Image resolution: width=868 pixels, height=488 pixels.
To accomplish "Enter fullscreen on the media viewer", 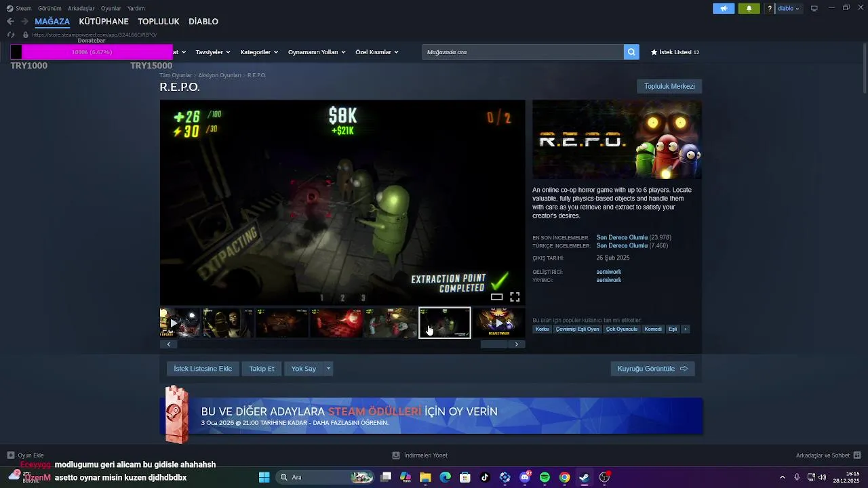I will 515,297.
